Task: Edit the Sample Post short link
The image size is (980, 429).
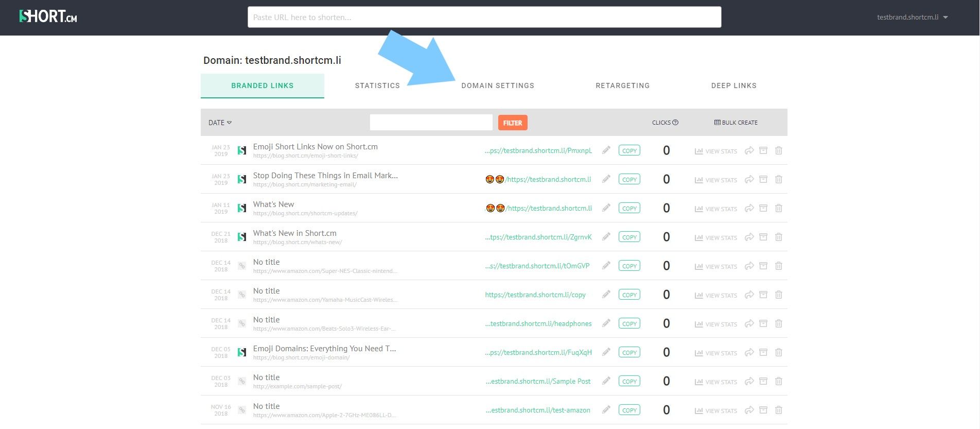Action: pos(606,381)
